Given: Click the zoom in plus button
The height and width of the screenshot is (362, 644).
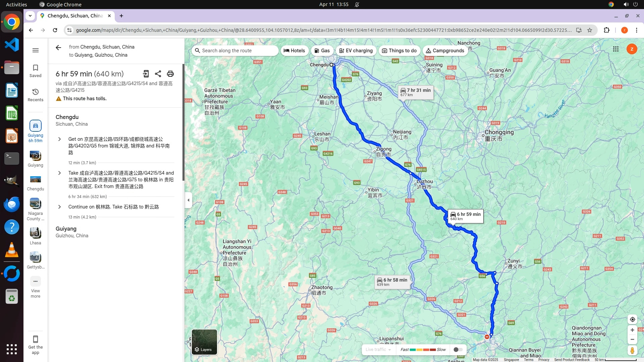Looking at the screenshot, I should click(x=632, y=330).
